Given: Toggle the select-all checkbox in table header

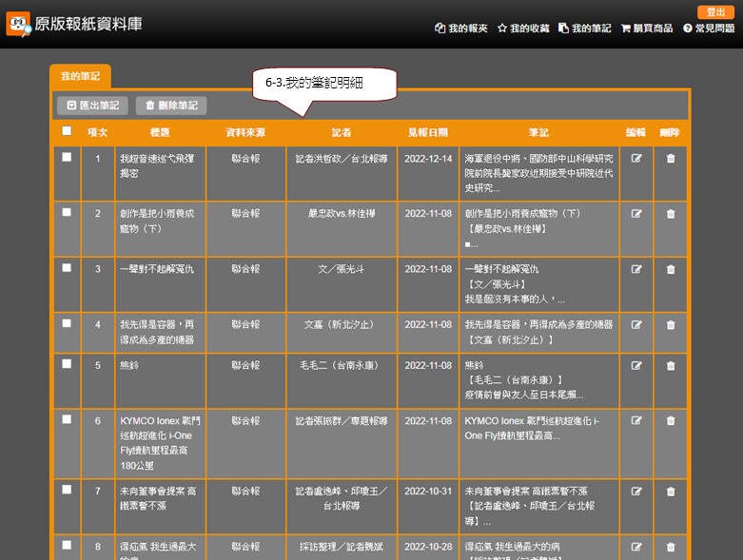Looking at the screenshot, I should point(67,131).
